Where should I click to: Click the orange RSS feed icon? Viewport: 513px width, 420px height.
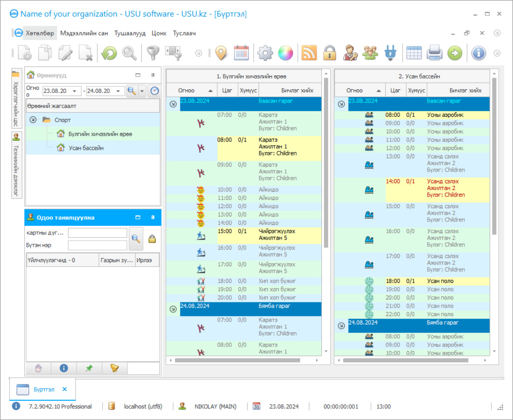(x=309, y=53)
